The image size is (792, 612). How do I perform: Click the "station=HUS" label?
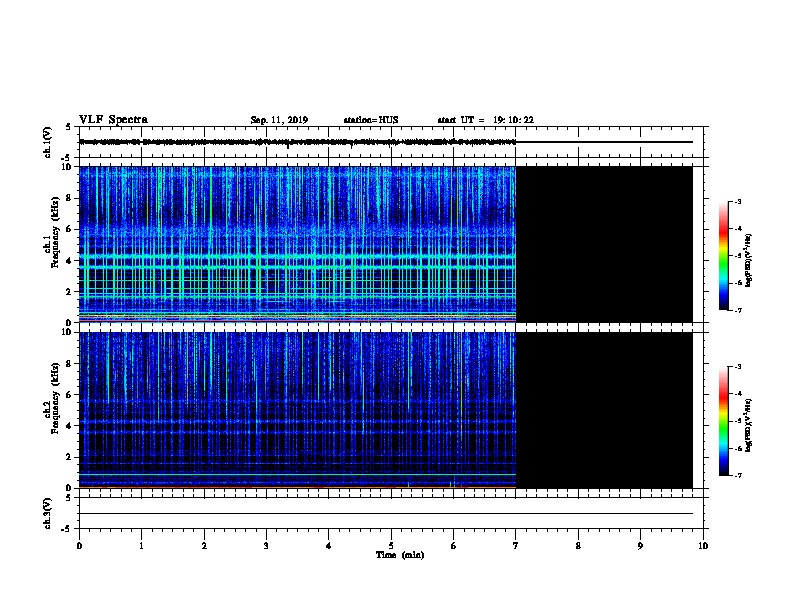(371, 120)
